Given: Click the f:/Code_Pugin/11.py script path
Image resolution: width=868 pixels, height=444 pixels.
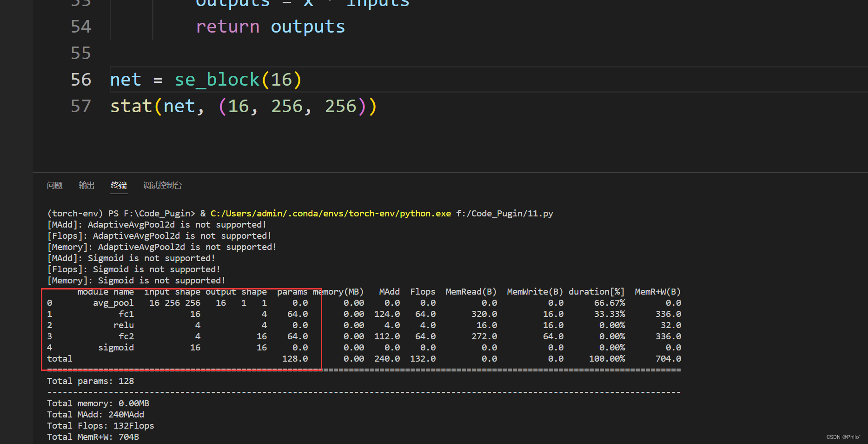Looking at the screenshot, I should pyautogui.click(x=504, y=214).
